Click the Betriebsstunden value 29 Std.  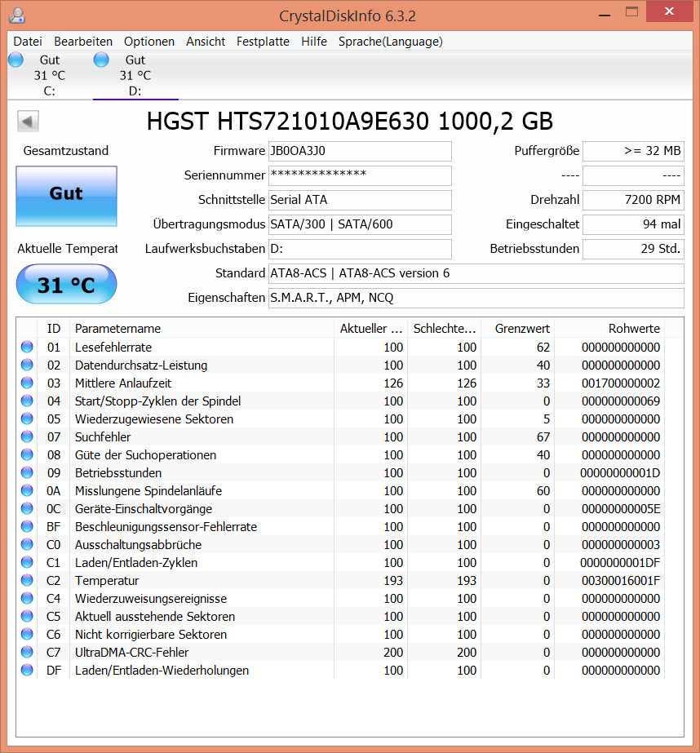coord(633,250)
